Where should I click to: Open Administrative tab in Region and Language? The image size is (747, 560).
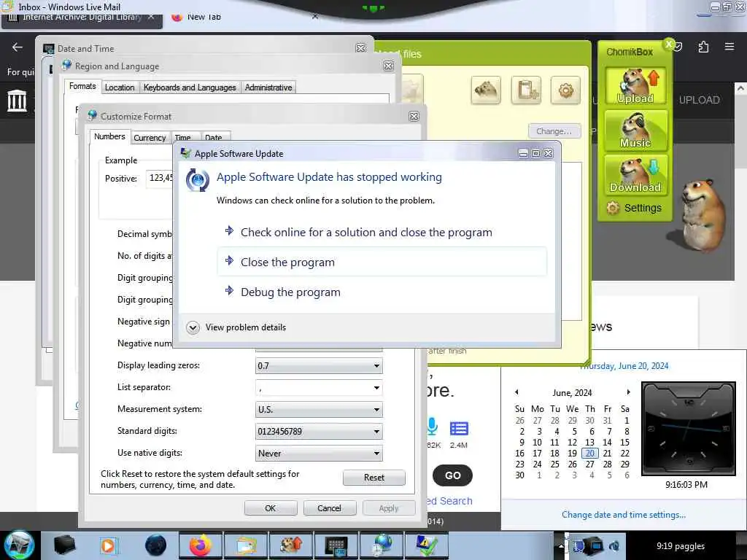click(268, 87)
